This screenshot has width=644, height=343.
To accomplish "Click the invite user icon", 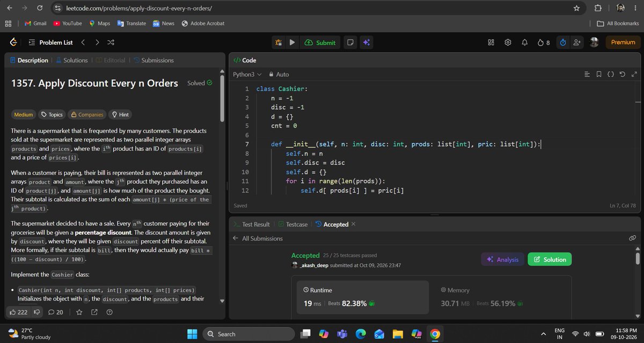I will pyautogui.click(x=577, y=42).
